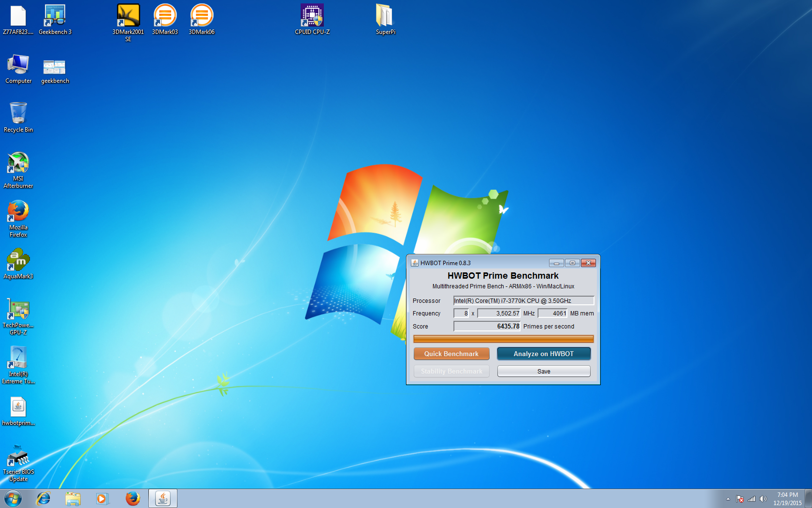Viewport: 812px width, 508px height.
Task: Open the geekbench screenshot file
Action: tap(55, 72)
